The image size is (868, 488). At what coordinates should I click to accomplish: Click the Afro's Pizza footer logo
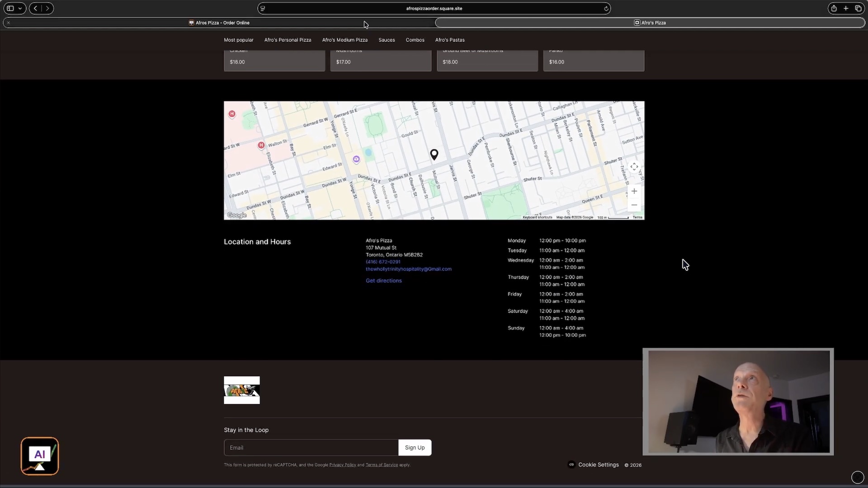pyautogui.click(x=242, y=390)
